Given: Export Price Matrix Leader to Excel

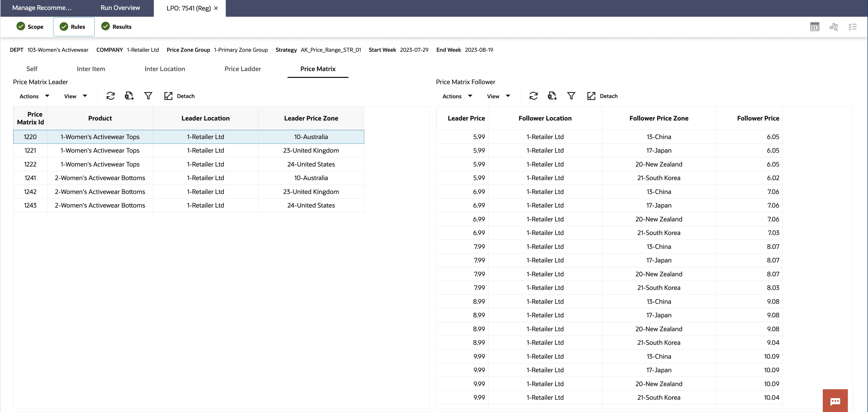Looking at the screenshot, I should pyautogui.click(x=129, y=96).
